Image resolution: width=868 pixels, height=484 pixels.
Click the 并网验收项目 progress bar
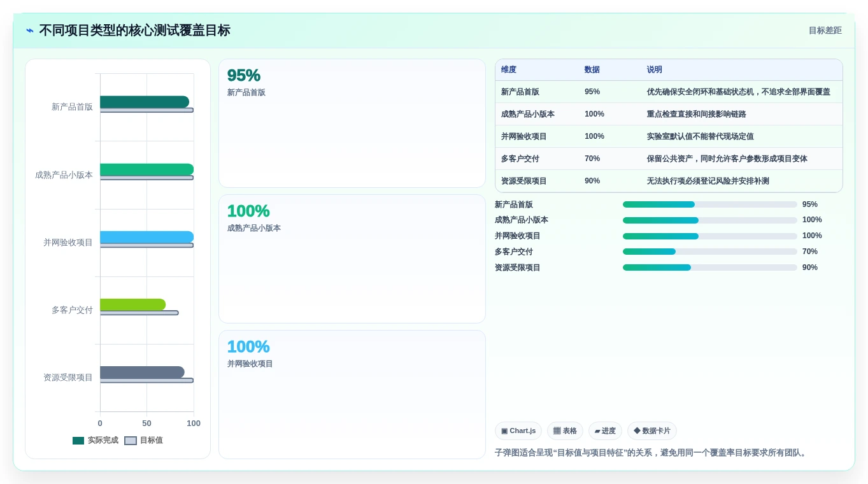click(x=710, y=236)
